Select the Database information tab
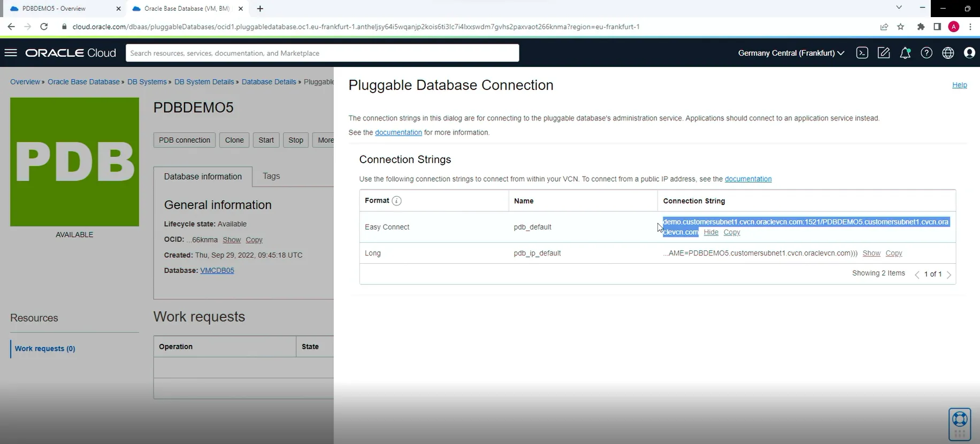Screen dimensions: 980x444 pyautogui.click(x=203, y=177)
